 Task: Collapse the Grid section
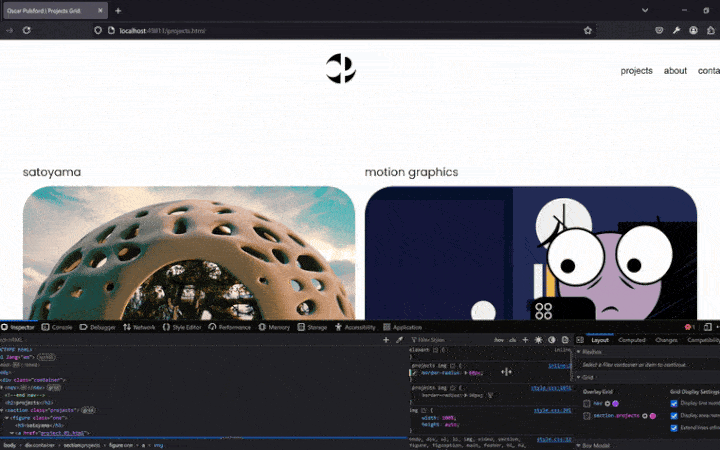[x=579, y=377]
